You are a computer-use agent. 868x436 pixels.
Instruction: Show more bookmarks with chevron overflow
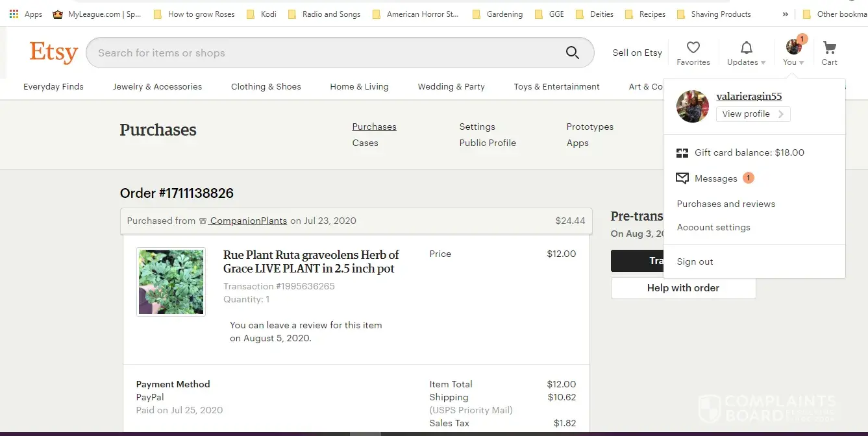coord(786,14)
